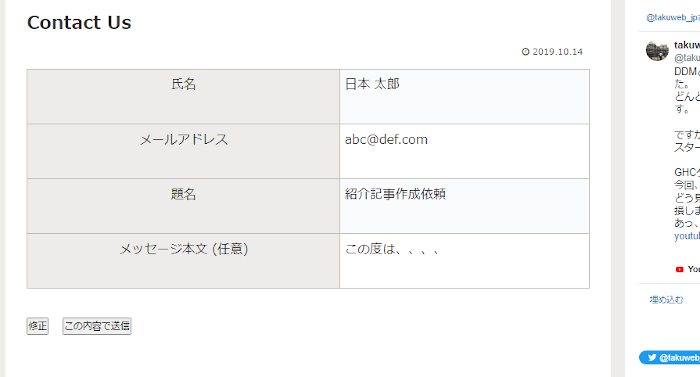This screenshot has height=377, width=700.
Task: Click the Twitter bird follow button
Action: [x=670, y=357]
